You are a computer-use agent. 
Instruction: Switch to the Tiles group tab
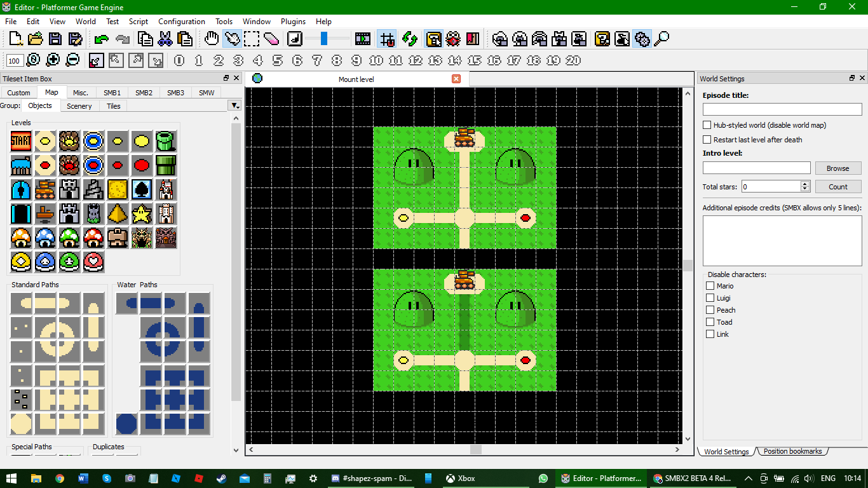tap(114, 106)
